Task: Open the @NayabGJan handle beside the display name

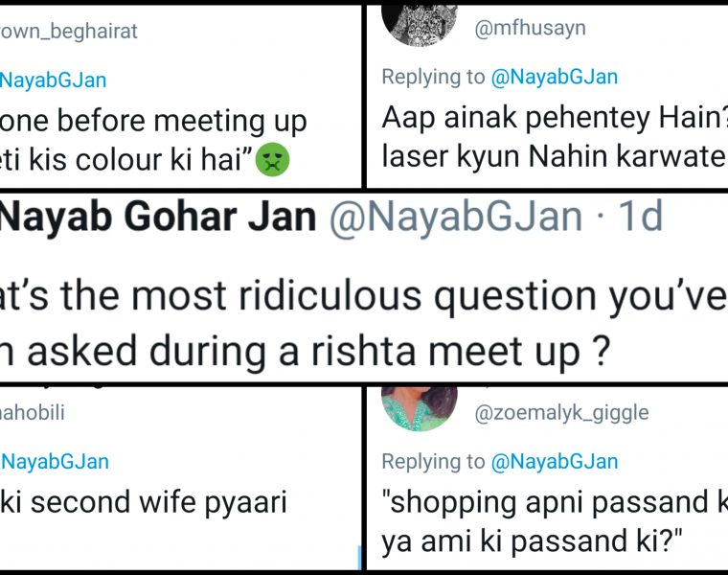Action: tap(455, 218)
